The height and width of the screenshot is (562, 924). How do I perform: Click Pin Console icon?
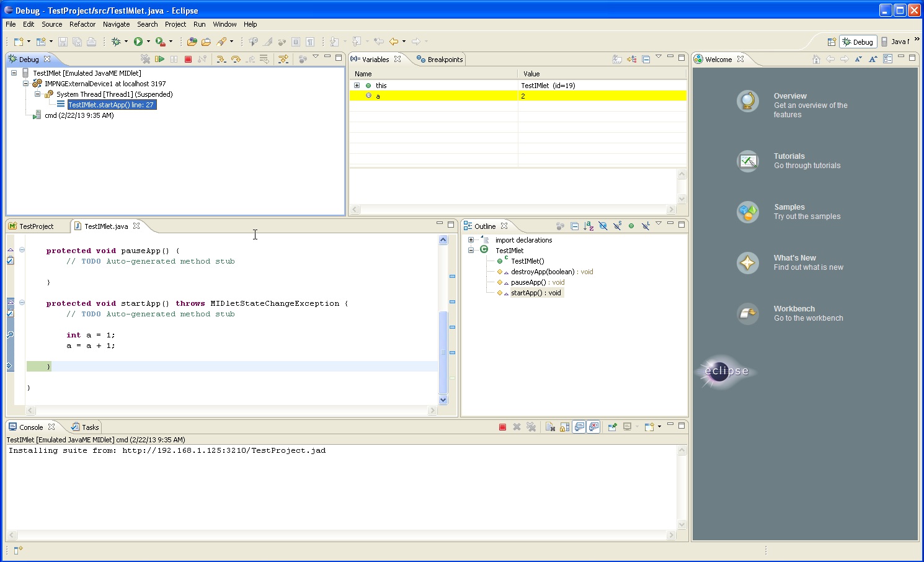coord(612,427)
